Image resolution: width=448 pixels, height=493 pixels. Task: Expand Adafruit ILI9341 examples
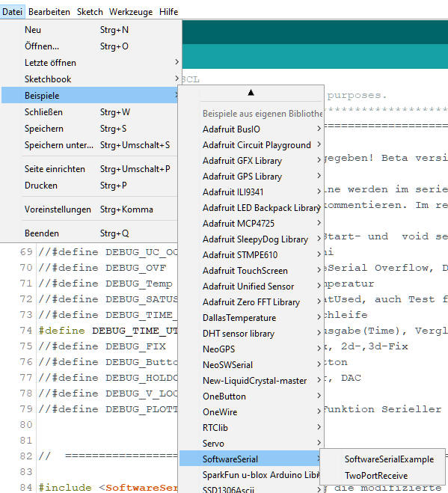[251, 192]
